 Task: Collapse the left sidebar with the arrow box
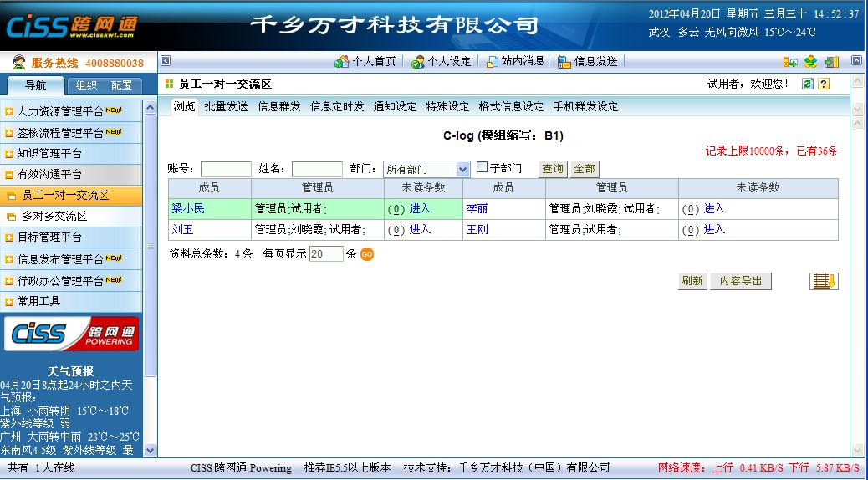pyautogui.click(x=166, y=61)
